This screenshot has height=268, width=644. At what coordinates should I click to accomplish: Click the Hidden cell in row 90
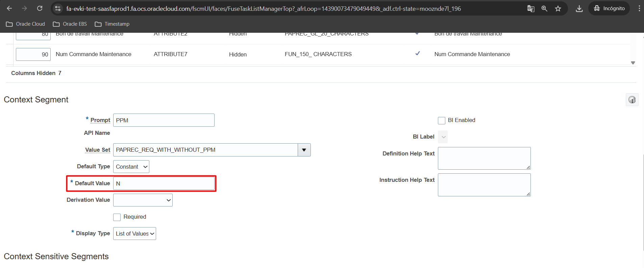tap(238, 54)
